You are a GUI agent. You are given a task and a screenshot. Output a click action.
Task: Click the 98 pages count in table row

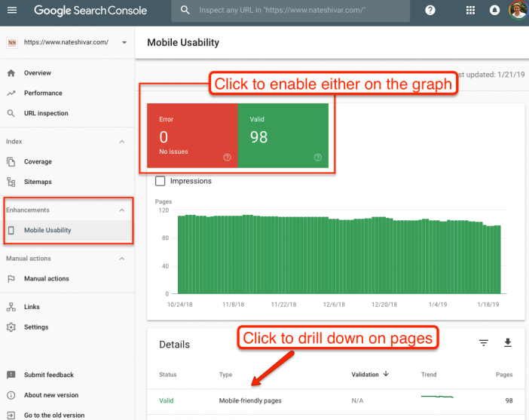click(x=509, y=400)
